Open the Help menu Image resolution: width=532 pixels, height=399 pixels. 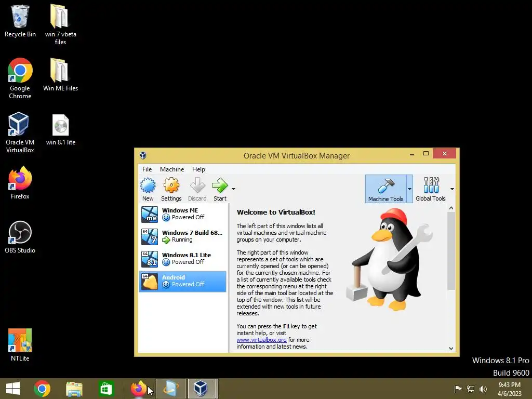198,169
